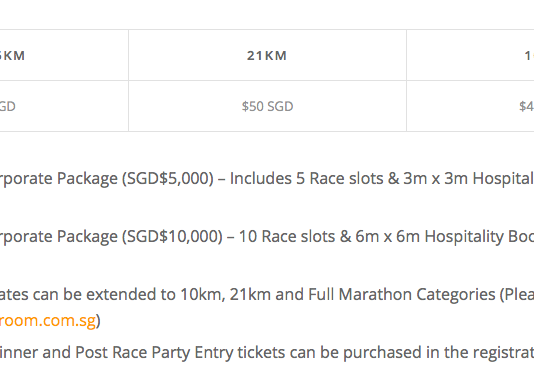534x385 pixels.
Task: Click the cut-off GD price cell at left
Action: tap(64, 106)
